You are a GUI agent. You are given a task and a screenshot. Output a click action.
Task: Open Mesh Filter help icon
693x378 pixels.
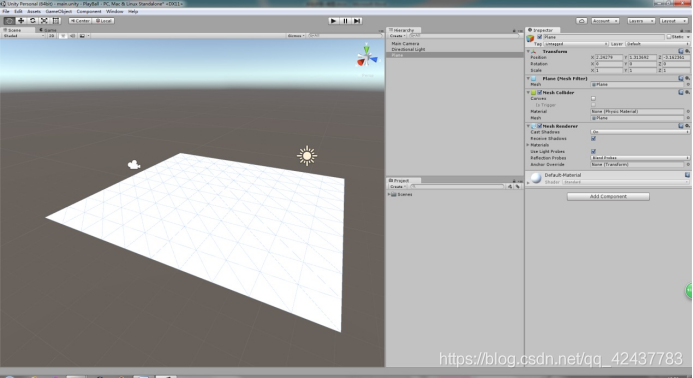(x=681, y=78)
